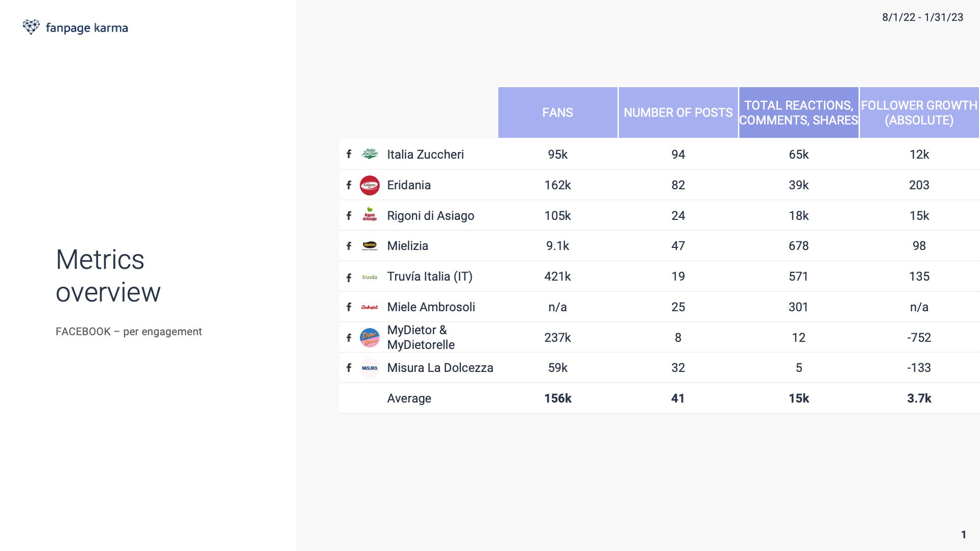Click the Misura brand logo
Viewport: 980px width, 551px height.
370,368
